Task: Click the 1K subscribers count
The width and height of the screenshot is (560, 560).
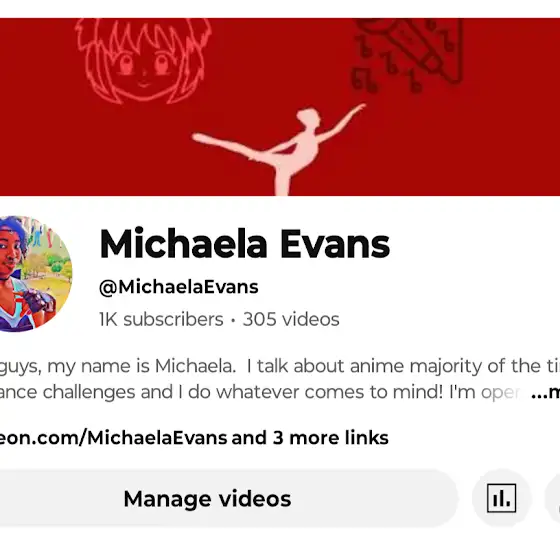Action: 161,319
